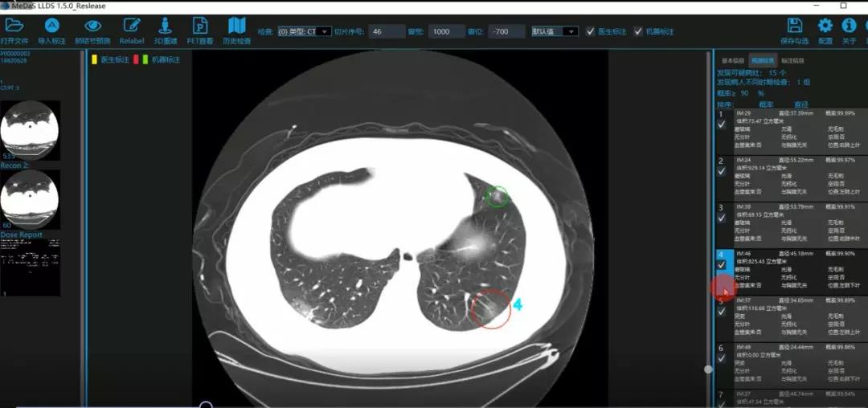The image size is (868, 408).
Task: Open the nodule prediction eye icon
Action: (x=92, y=26)
